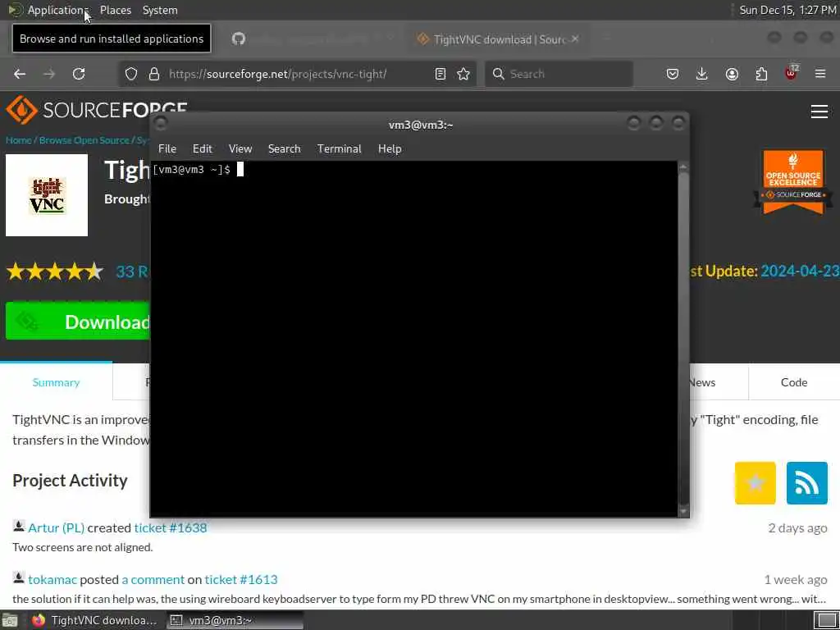The image size is (840, 630).
Task: Reload the page in Firefox
Action: (x=79, y=74)
